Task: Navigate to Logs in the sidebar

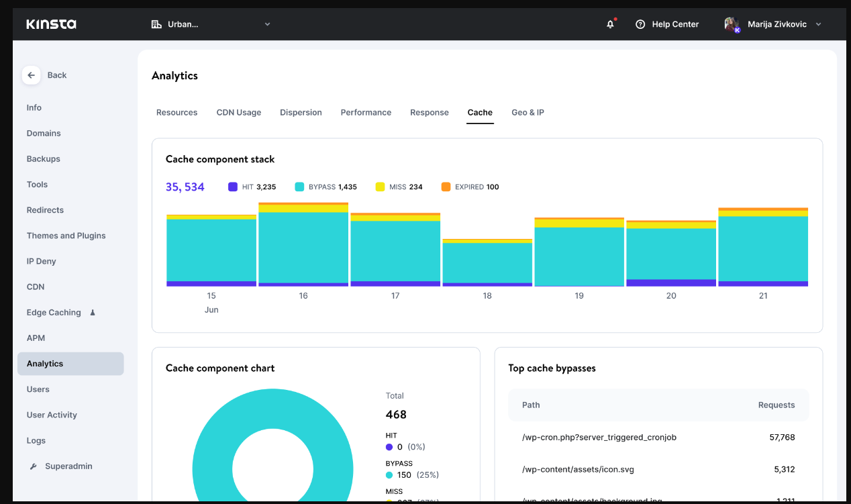Action: pos(36,440)
